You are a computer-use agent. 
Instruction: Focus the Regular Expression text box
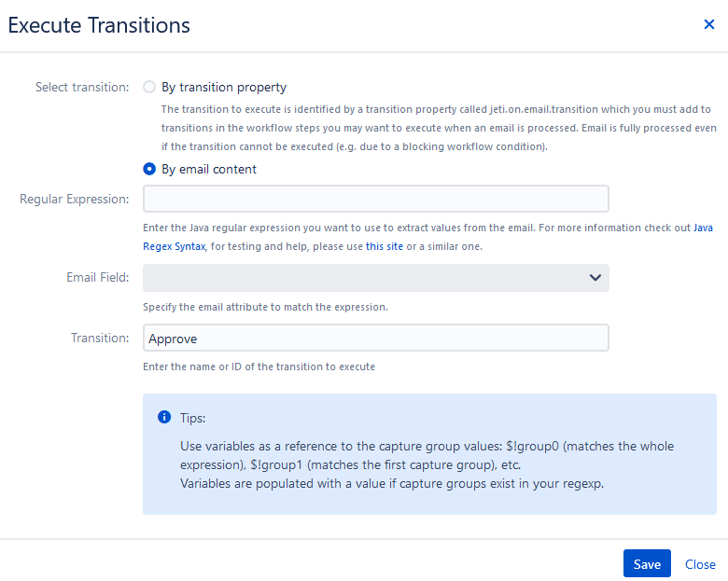pyautogui.click(x=375, y=199)
